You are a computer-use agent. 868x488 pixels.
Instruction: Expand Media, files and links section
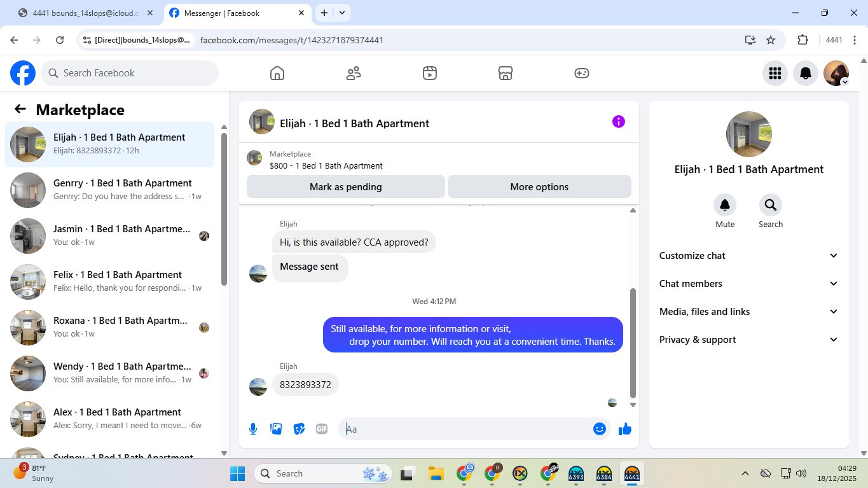(x=748, y=312)
